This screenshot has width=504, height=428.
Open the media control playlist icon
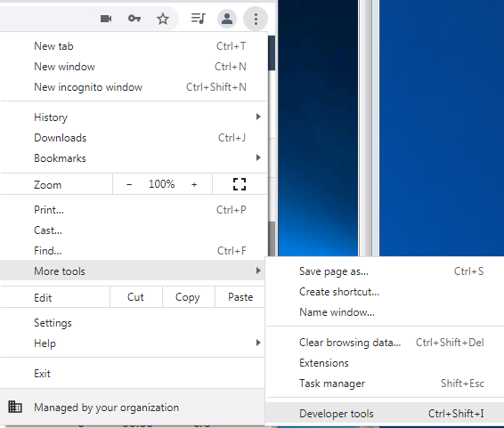coord(198,19)
